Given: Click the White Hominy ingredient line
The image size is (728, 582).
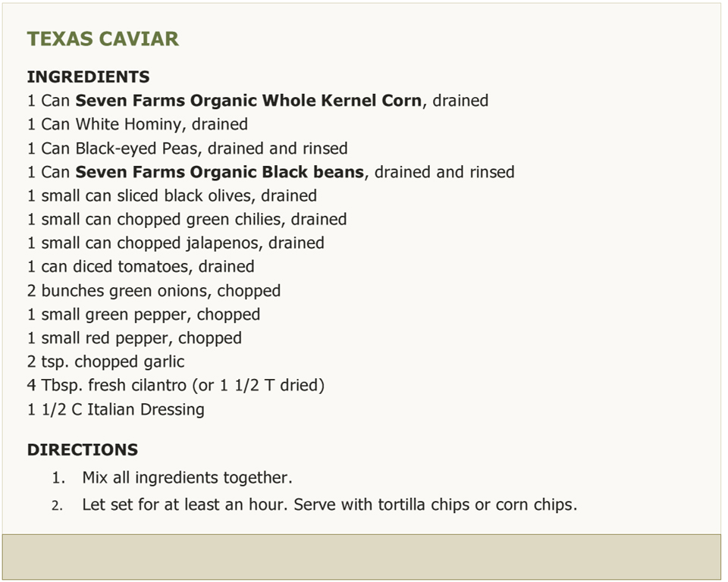Looking at the screenshot, I should tap(137, 124).
